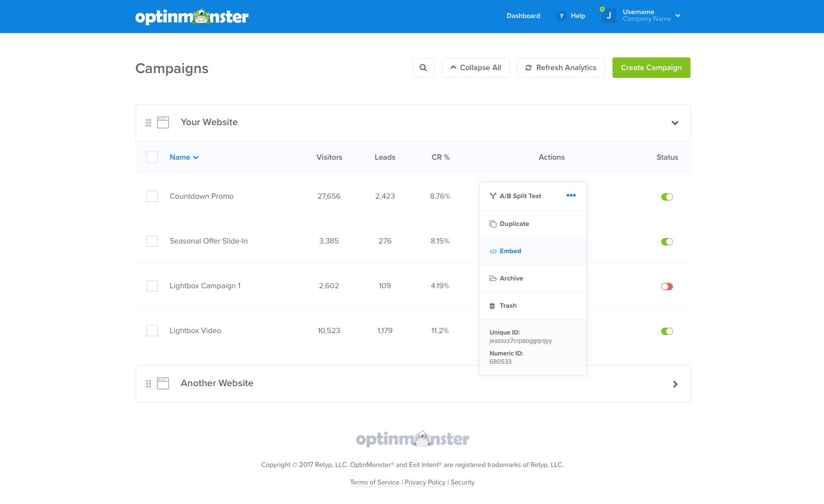Click the Your Website section title
824x504 pixels.
(209, 122)
